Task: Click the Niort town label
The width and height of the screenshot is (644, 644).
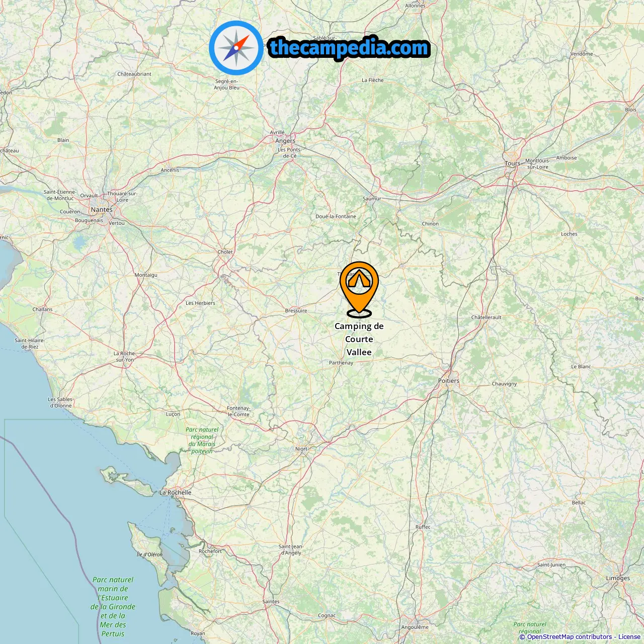Action: point(301,449)
